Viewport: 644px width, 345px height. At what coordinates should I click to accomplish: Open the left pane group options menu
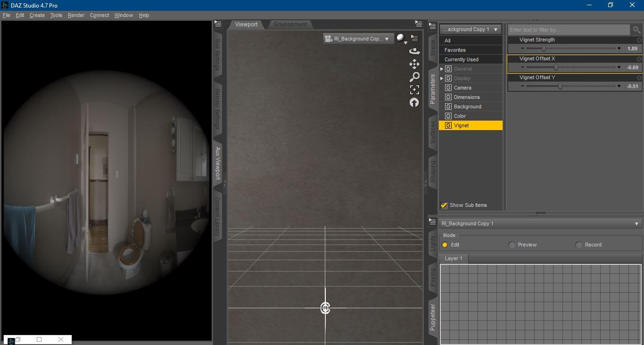click(x=218, y=24)
